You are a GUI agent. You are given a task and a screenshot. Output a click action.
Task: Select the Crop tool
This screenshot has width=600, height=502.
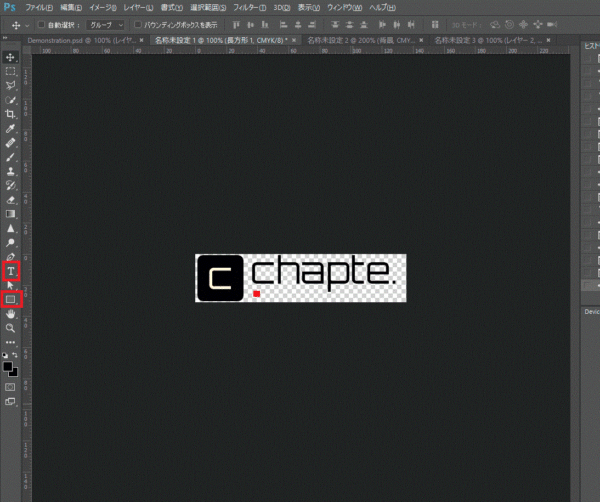[x=10, y=114]
